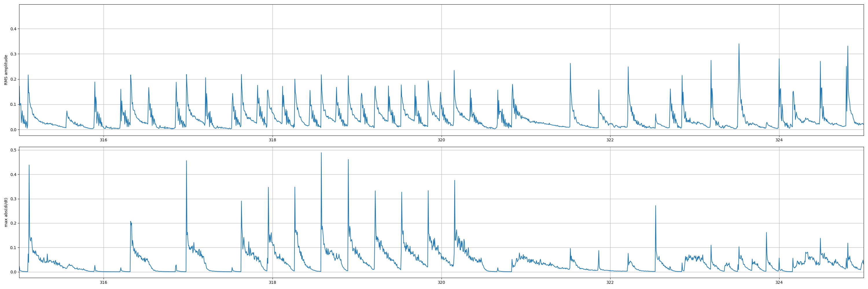Screen dimensions: 868x289
Task: Select the 0.5 tick on max abs(di/dt) axis
Action: 14,150
